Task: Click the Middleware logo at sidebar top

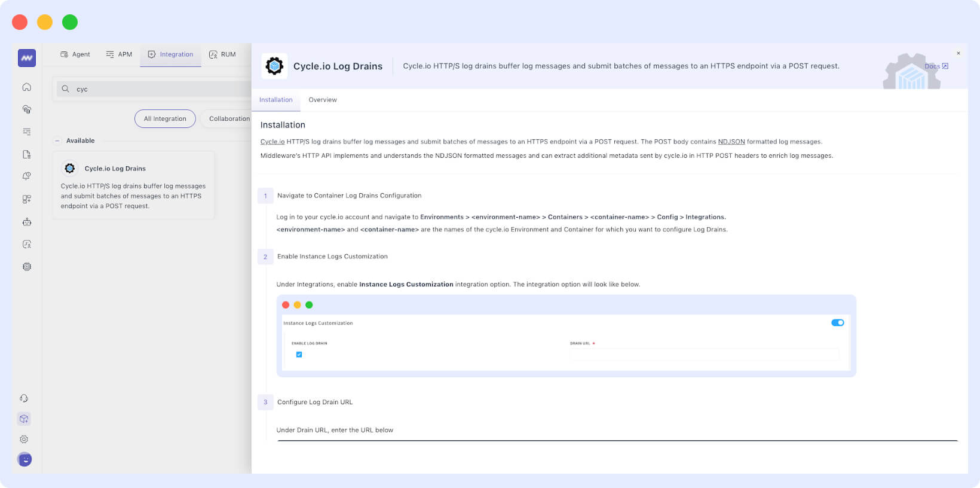Action: pyautogui.click(x=27, y=58)
